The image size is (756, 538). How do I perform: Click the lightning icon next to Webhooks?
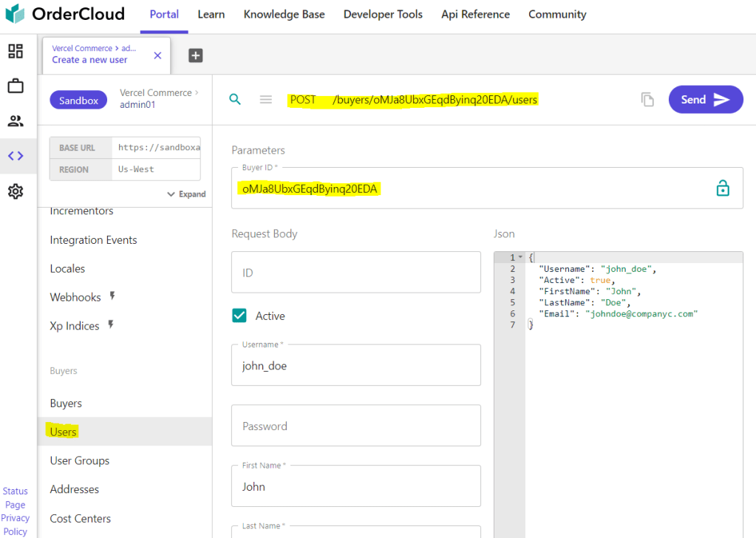tap(112, 296)
